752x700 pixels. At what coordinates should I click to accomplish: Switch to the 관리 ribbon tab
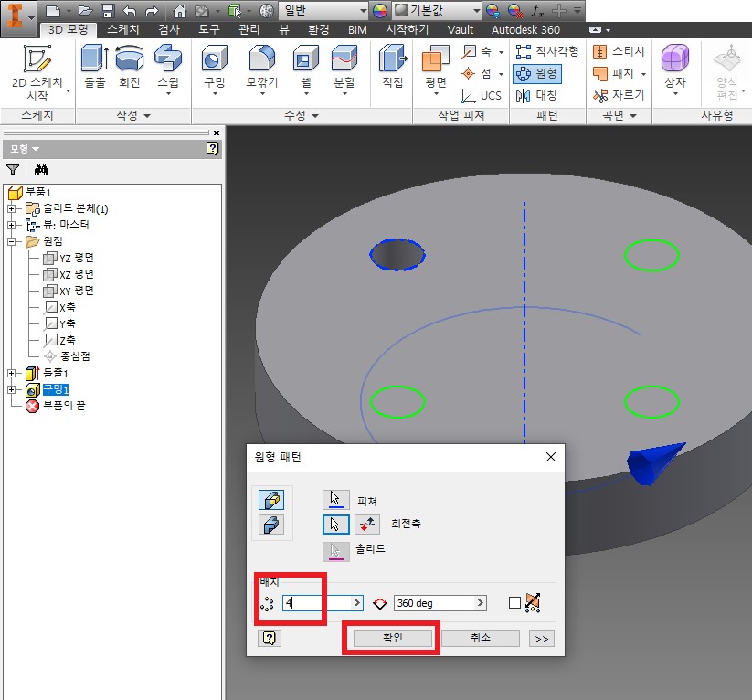click(249, 30)
